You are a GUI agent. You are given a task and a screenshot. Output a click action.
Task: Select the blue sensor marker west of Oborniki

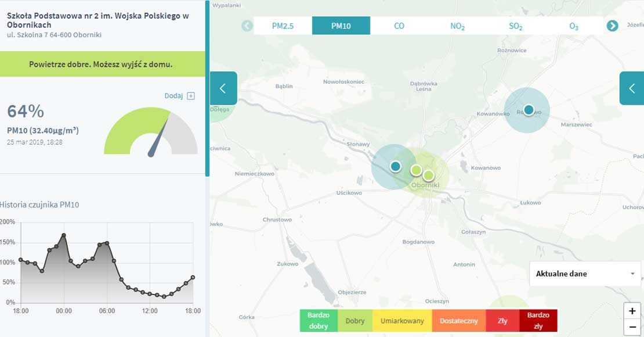pos(395,166)
